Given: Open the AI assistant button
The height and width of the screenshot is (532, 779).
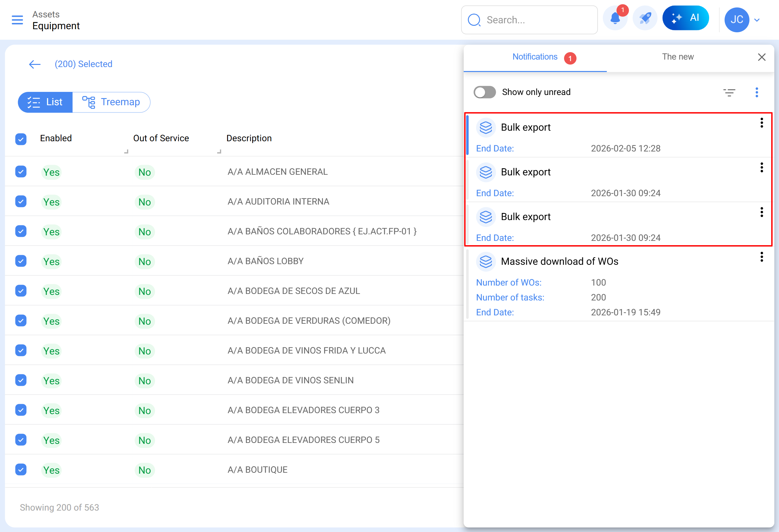Looking at the screenshot, I should coord(685,18).
